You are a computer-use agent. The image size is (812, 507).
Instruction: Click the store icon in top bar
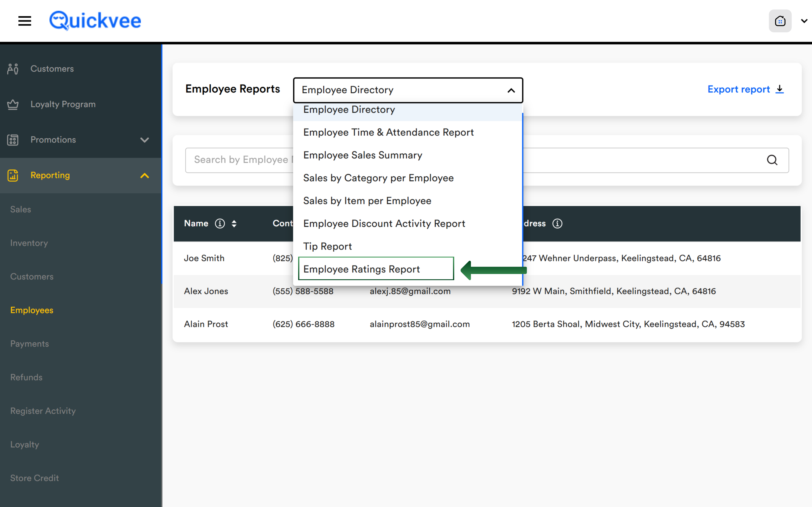(x=780, y=21)
